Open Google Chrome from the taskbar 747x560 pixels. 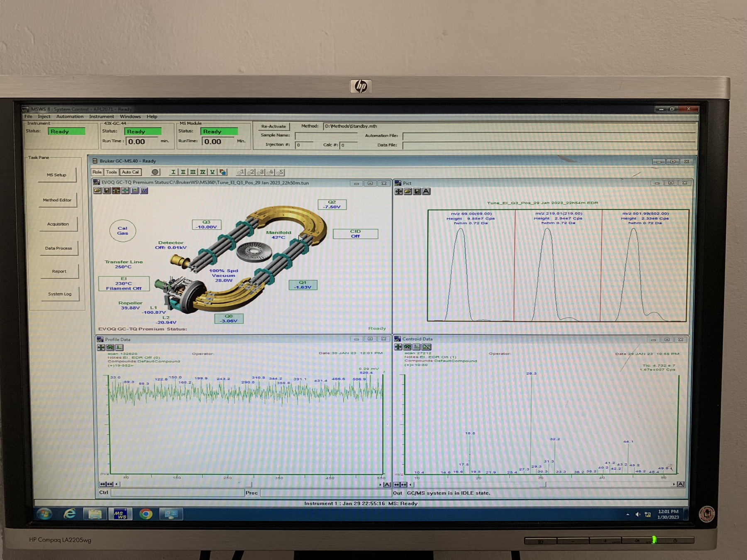pyautogui.click(x=146, y=514)
